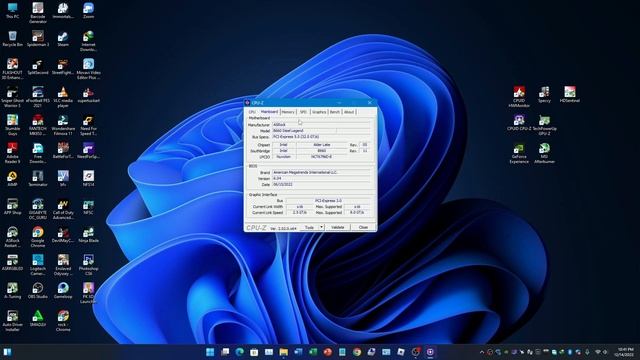Select the VLC media player desktop shortcut
640x360 pixels.
(63, 97)
